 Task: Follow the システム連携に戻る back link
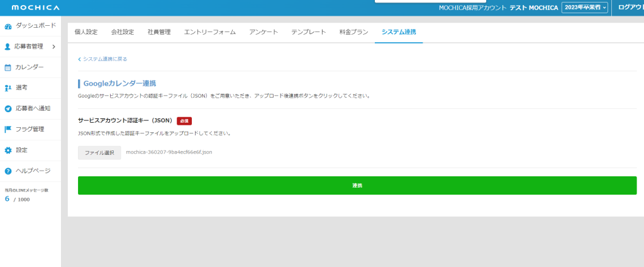[103, 59]
